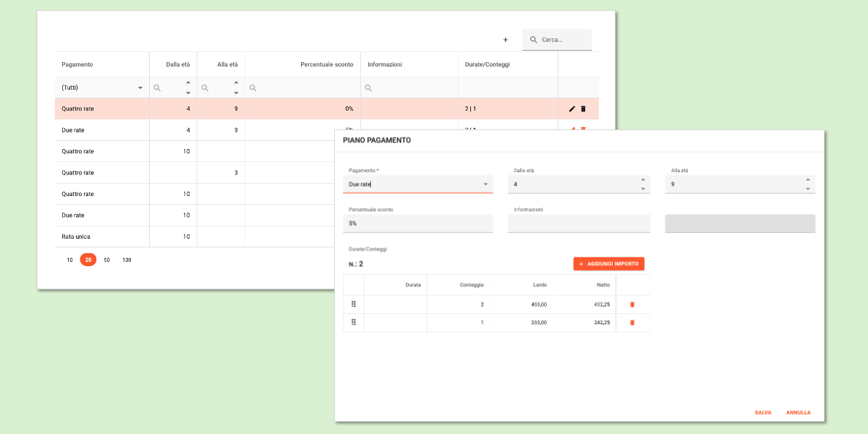Select page size 10
868x434 pixels.
tap(69, 260)
